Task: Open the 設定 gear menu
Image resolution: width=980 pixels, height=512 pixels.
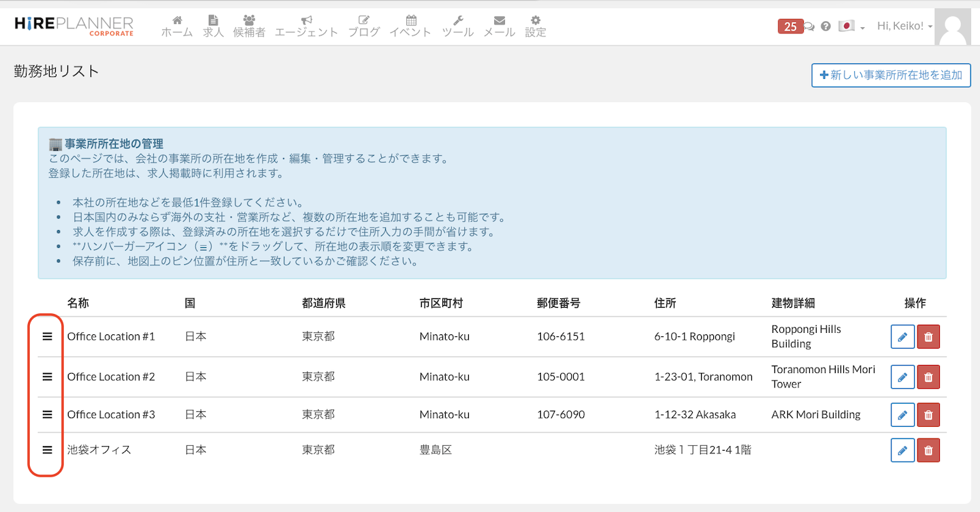Action: pyautogui.click(x=535, y=27)
